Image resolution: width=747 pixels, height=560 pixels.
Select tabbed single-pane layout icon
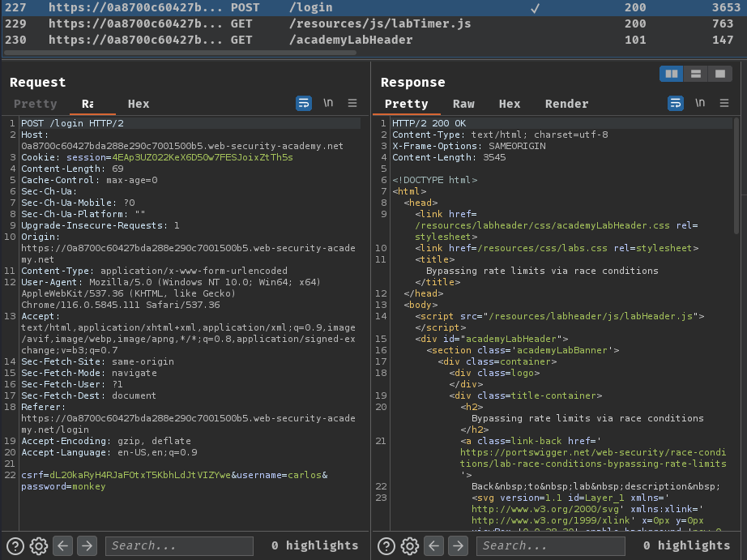pos(720,74)
